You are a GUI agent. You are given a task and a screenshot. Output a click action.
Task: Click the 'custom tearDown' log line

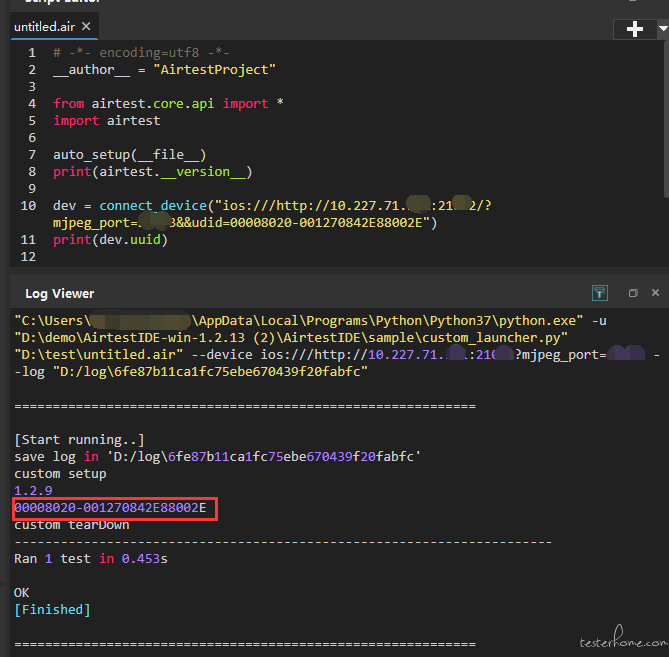(72, 525)
